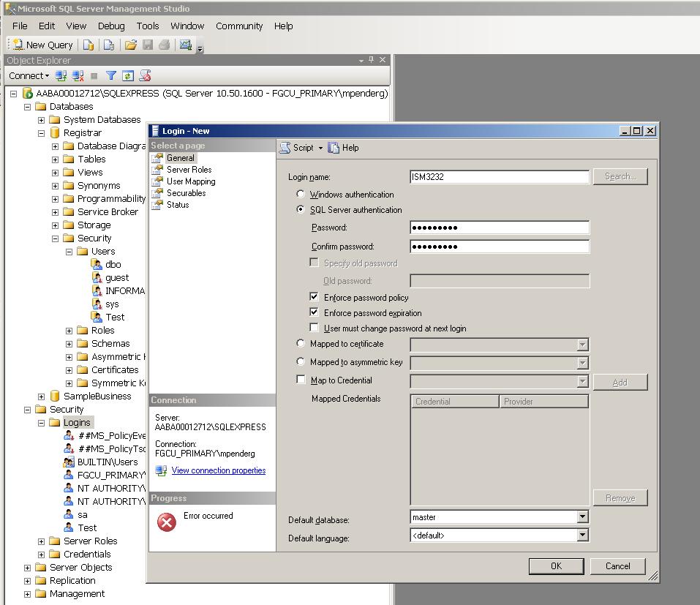Screen dimensions: 700x605
Task: Click the Refresh icon in Object Explorer toolbar
Action: pyautogui.click(x=128, y=76)
